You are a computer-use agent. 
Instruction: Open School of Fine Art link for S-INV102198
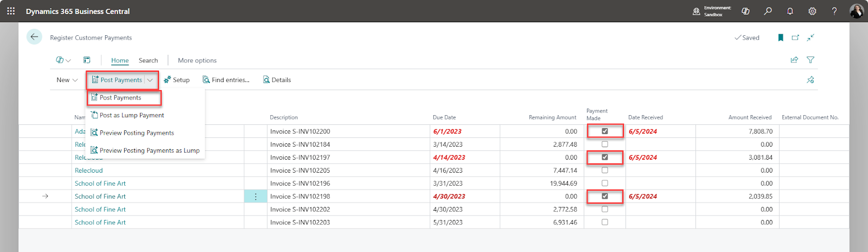point(100,197)
